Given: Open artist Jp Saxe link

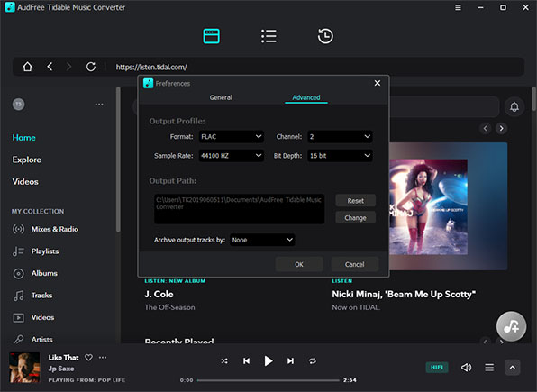Looking at the screenshot, I should (x=61, y=369).
